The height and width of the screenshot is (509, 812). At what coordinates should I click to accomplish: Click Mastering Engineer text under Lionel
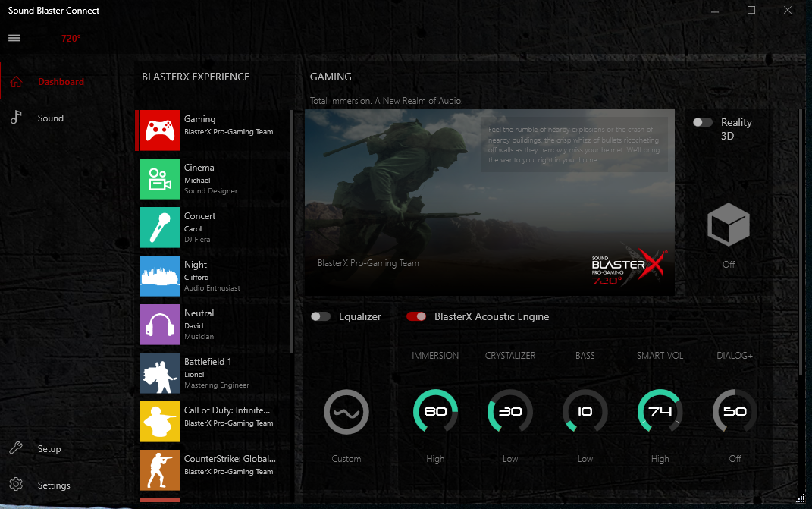[217, 385]
